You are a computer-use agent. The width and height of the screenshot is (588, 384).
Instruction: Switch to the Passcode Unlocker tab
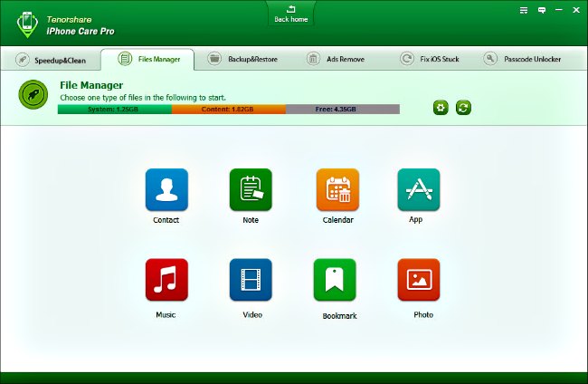click(523, 59)
